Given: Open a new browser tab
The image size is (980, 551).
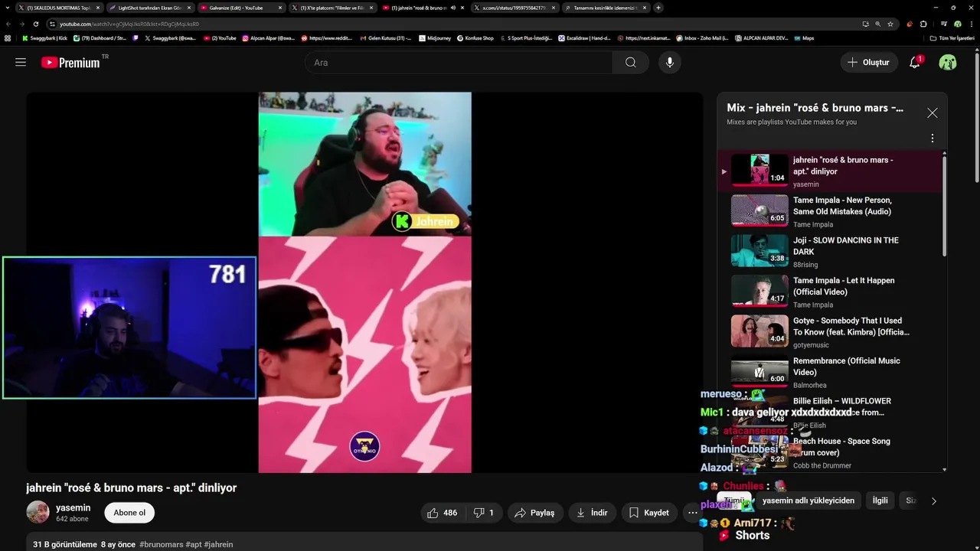Looking at the screenshot, I should pyautogui.click(x=658, y=8).
